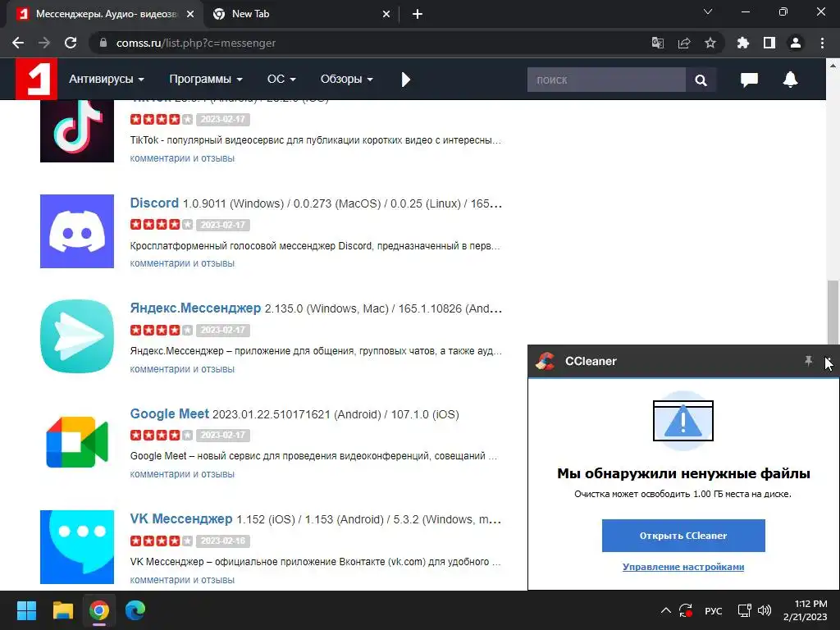Show more nav items with arrow
This screenshot has height=630, width=840.
coord(405,80)
